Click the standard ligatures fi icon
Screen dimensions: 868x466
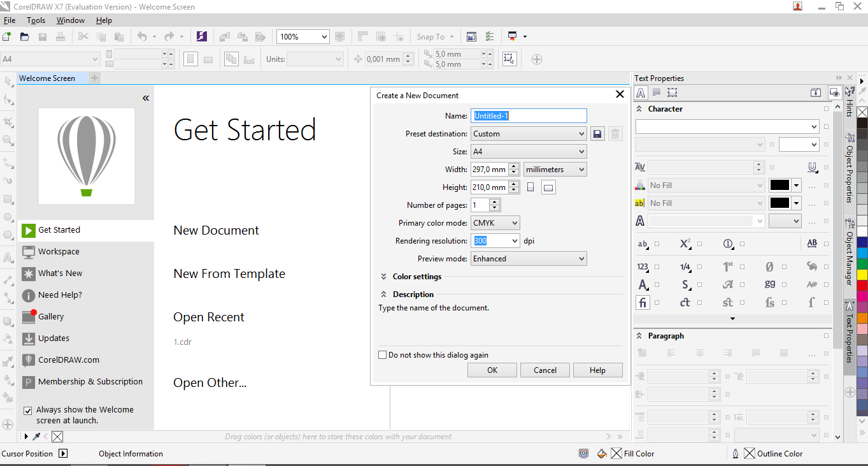643,303
